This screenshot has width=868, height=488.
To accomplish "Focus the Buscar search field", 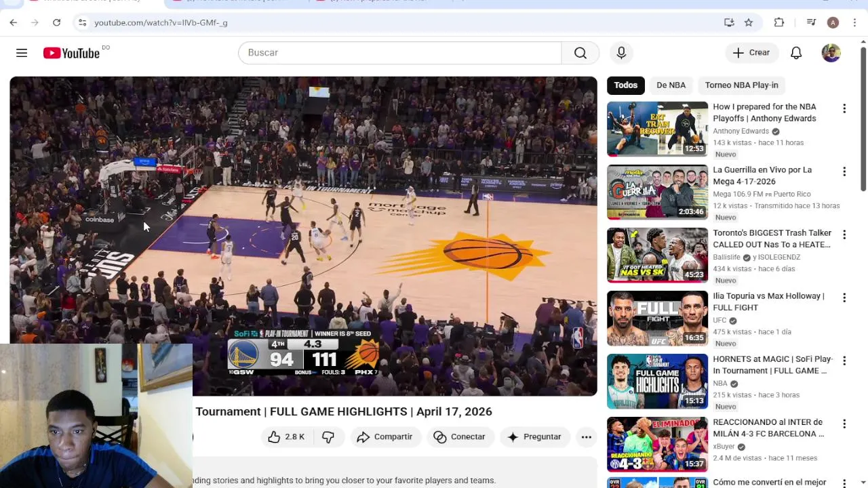I will tap(400, 53).
